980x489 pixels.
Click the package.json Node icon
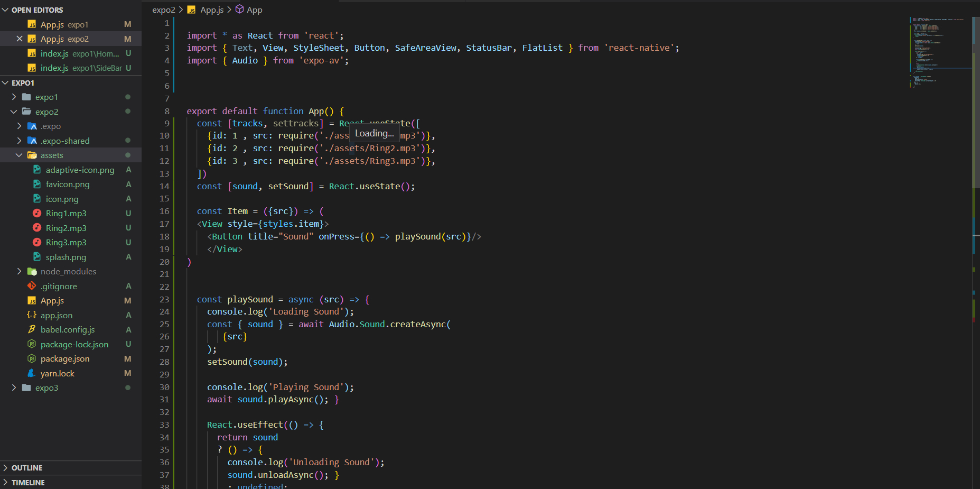(x=32, y=358)
